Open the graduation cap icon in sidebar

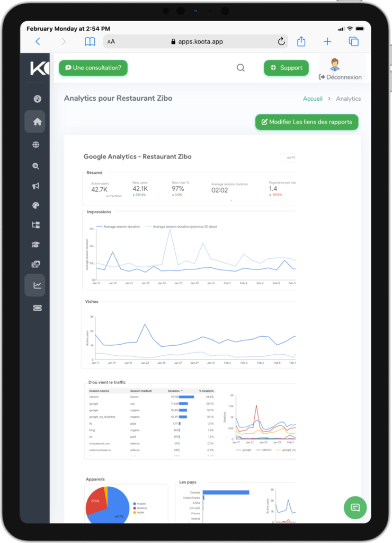[x=37, y=244]
